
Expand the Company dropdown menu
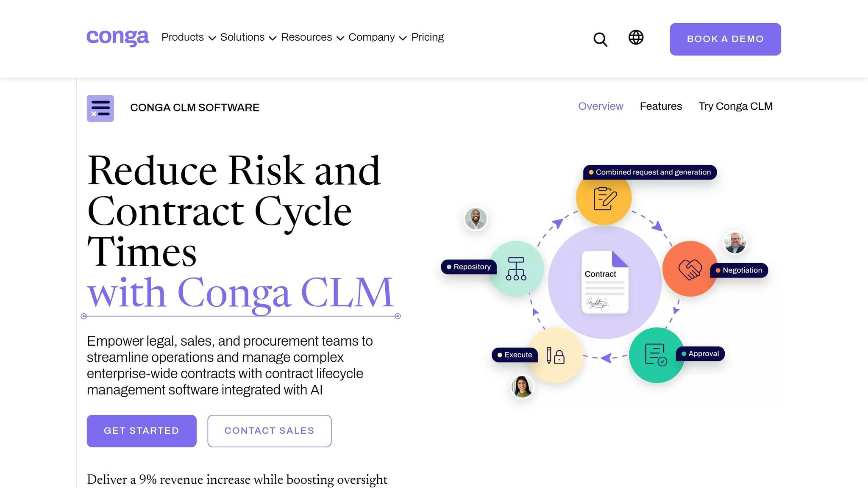pos(378,37)
